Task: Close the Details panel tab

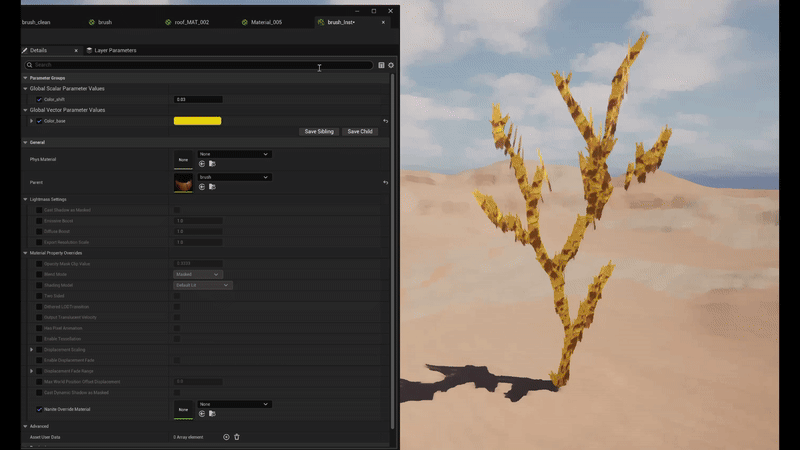Action: [x=76, y=51]
